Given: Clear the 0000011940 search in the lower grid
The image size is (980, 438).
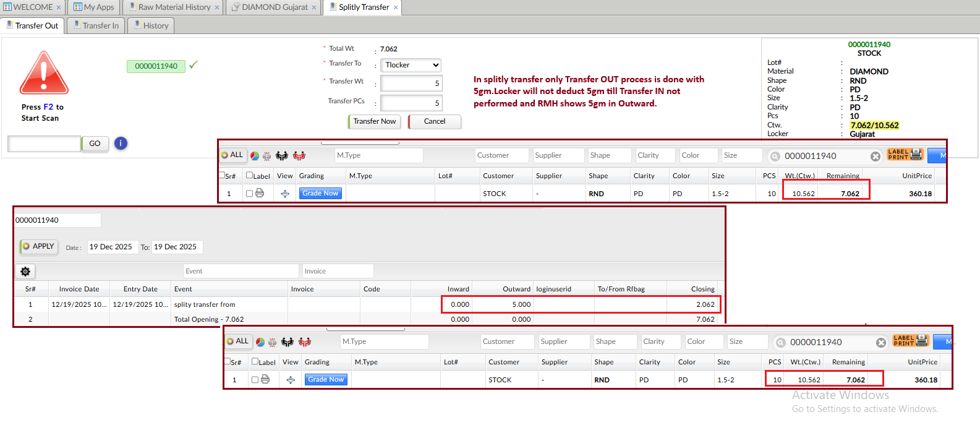Looking at the screenshot, I should tap(881, 343).
